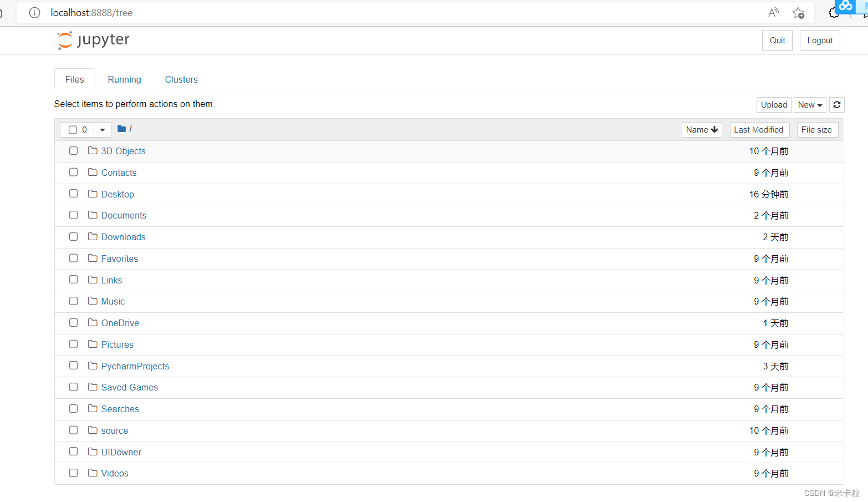This screenshot has width=868, height=502.
Task: Open the OneDrive folder link
Action: 120,323
